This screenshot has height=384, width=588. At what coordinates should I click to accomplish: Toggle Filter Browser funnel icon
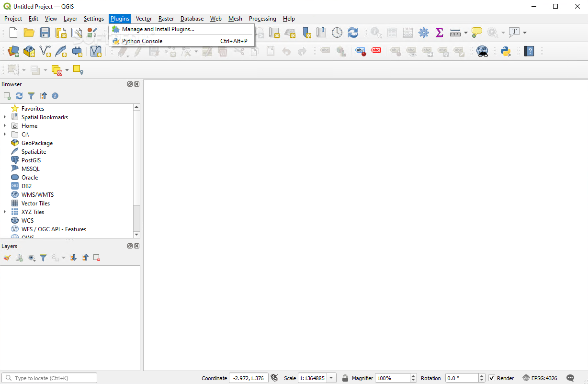(31, 96)
